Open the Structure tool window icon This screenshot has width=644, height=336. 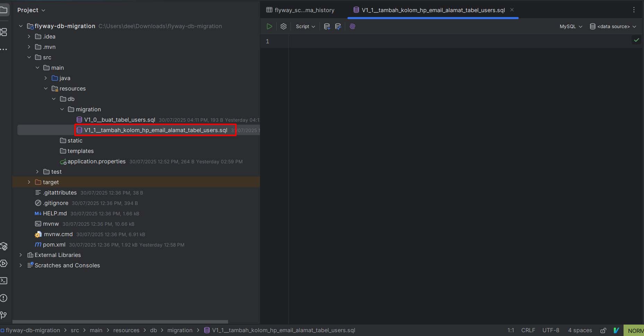(4, 32)
